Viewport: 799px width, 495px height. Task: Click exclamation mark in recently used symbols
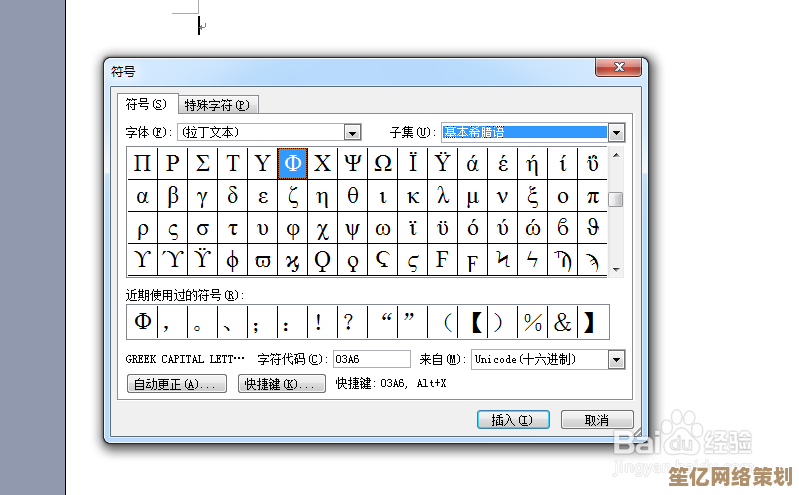(318, 322)
